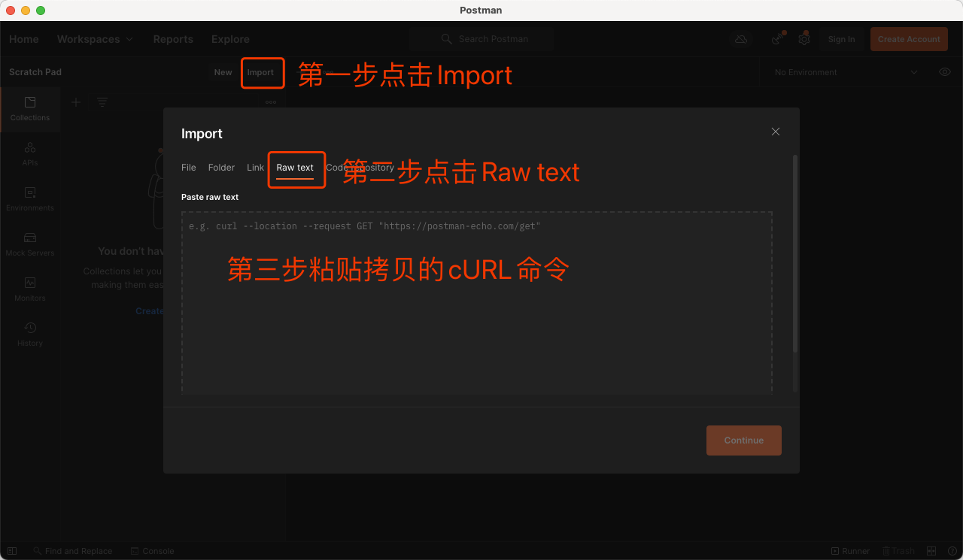
Task: Open the Reports menu item
Action: (173, 39)
